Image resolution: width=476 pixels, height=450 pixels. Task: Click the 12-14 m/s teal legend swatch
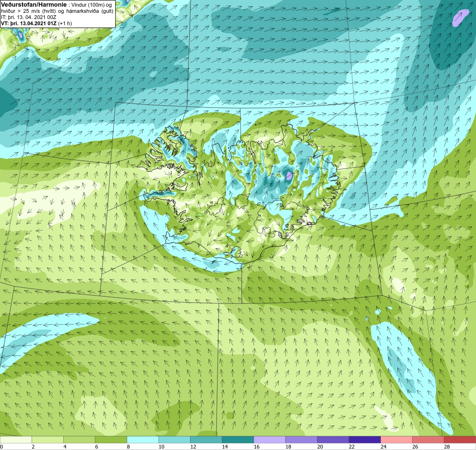point(206,440)
